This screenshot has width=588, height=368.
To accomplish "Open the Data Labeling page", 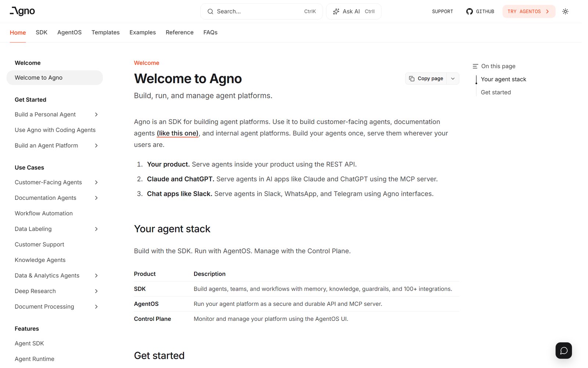I will [x=33, y=229].
